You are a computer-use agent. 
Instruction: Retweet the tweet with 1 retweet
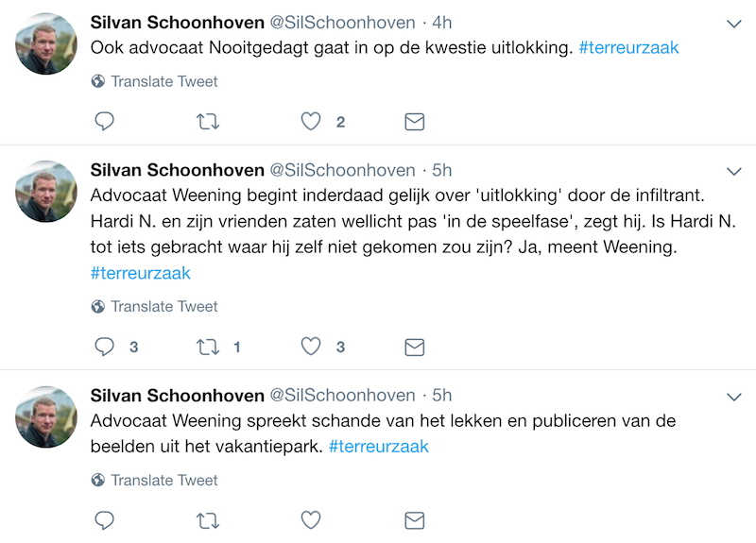click(x=208, y=347)
